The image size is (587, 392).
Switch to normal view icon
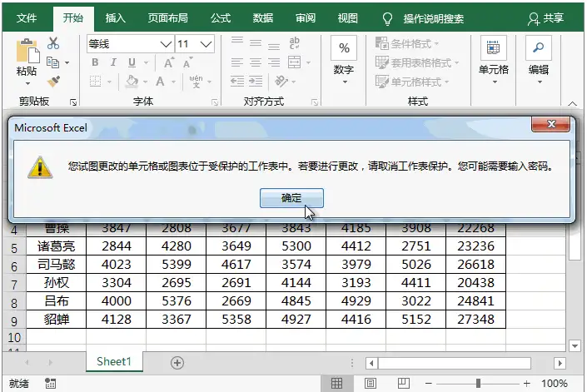coord(336,383)
